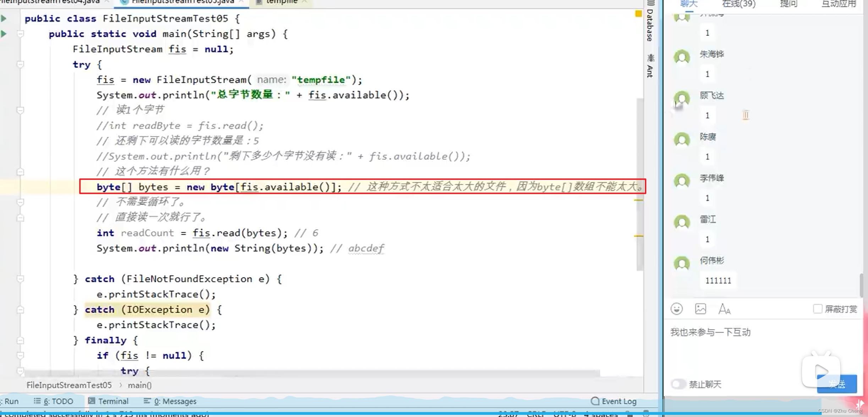Toggle 禁止聊天 disable chat
Image resolution: width=868 pixels, height=417 pixels.
click(x=677, y=384)
